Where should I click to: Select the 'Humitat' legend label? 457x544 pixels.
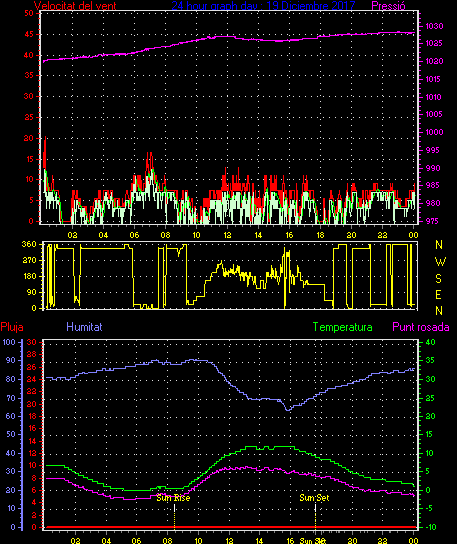coord(84,327)
